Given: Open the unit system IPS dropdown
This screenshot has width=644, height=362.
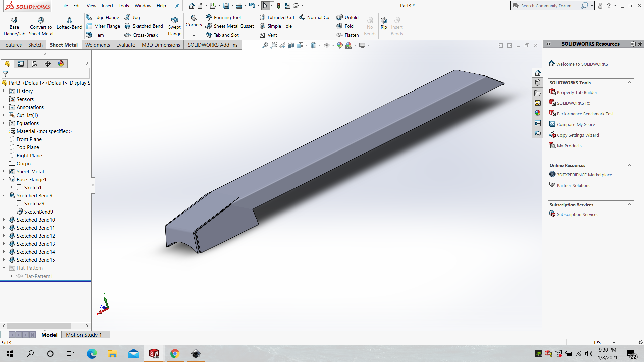Looking at the screenshot, I should click(614, 342).
